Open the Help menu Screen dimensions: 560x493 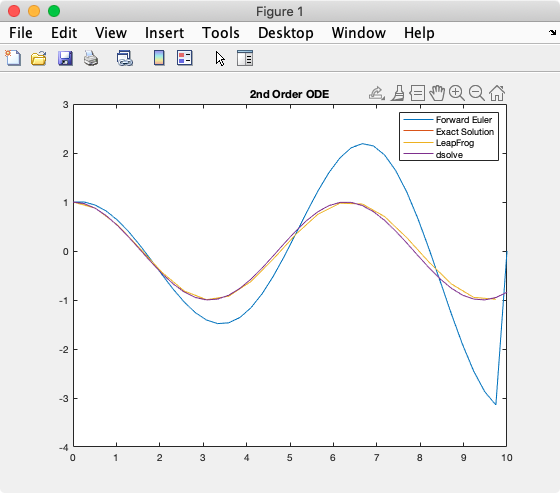pyautogui.click(x=419, y=33)
